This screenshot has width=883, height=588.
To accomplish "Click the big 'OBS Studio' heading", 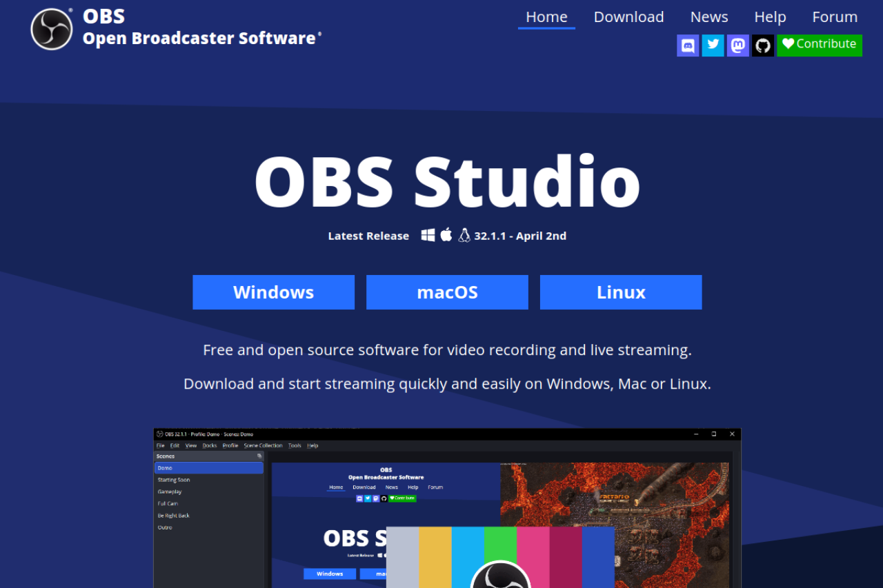I will point(447,182).
